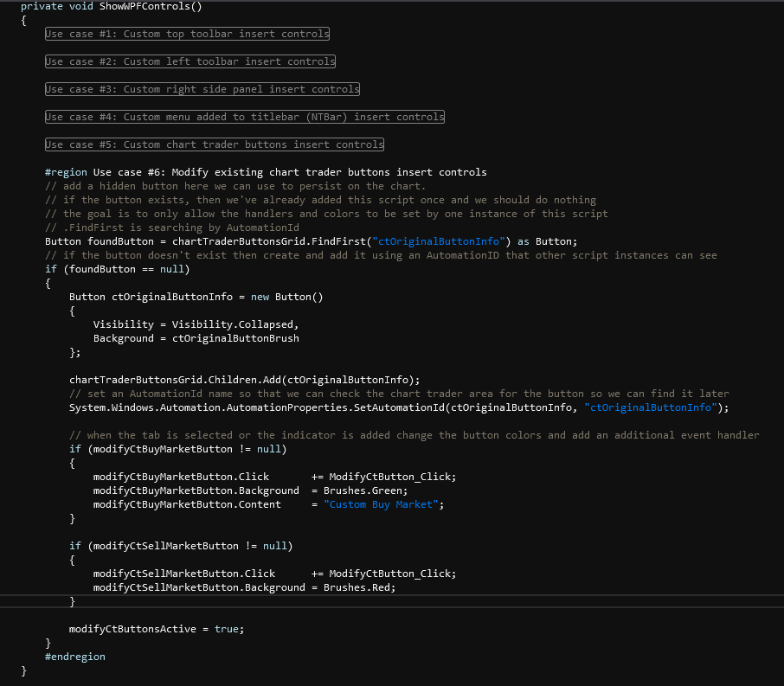Viewport: 784px width, 686px height.
Task: Expand Use case #4 titlebar NTBar menu region
Action: point(244,117)
